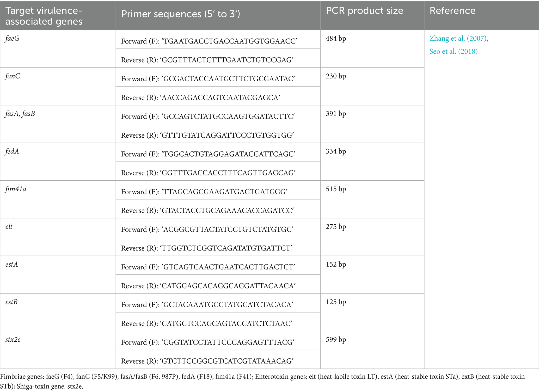The width and height of the screenshot is (539, 392).
Task: Open the Seo et al. (2018) reference link
Action: pyautogui.click(x=453, y=51)
